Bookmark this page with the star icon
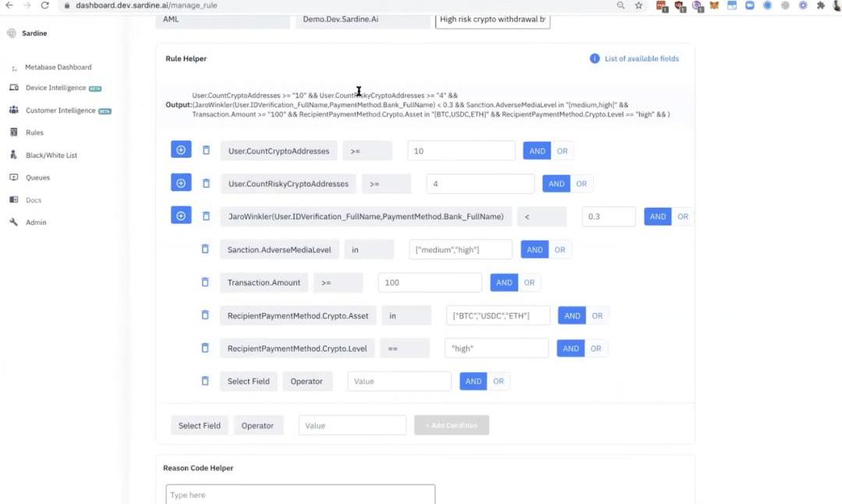The width and height of the screenshot is (842, 504). coord(639,5)
